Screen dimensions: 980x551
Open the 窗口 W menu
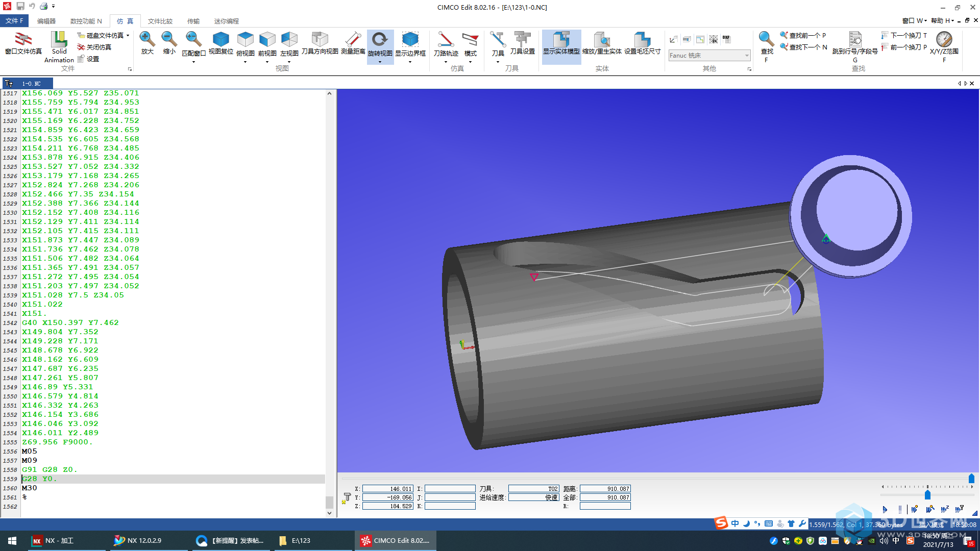click(914, 20)
